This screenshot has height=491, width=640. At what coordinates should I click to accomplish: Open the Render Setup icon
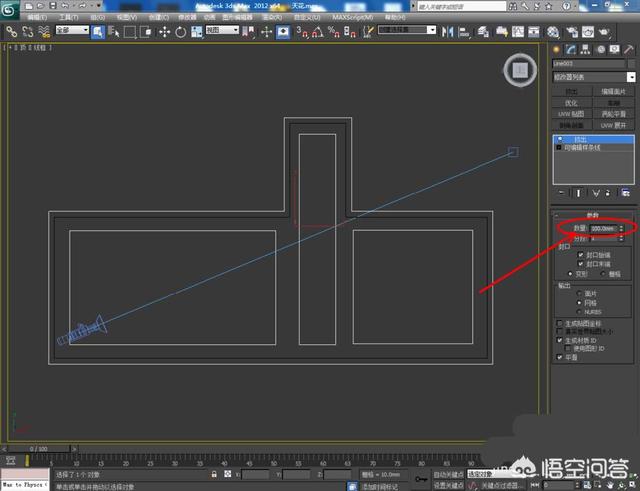pos(572,32)
